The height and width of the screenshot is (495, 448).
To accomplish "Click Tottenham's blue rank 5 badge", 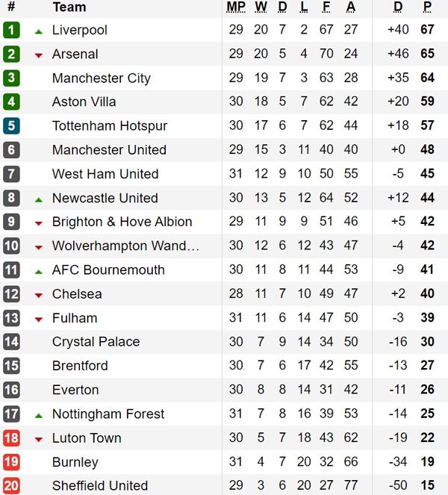I will [11, 125].
